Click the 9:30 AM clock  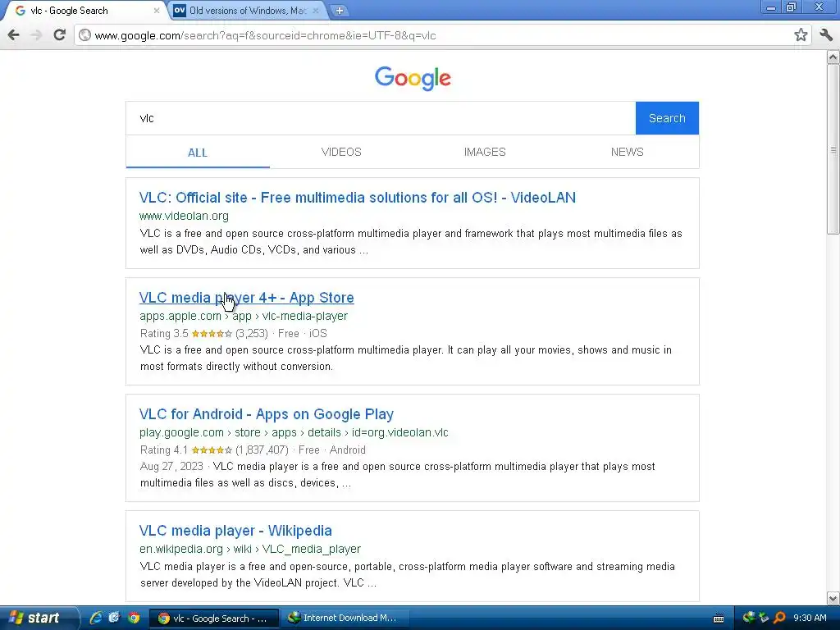(810, 618)
